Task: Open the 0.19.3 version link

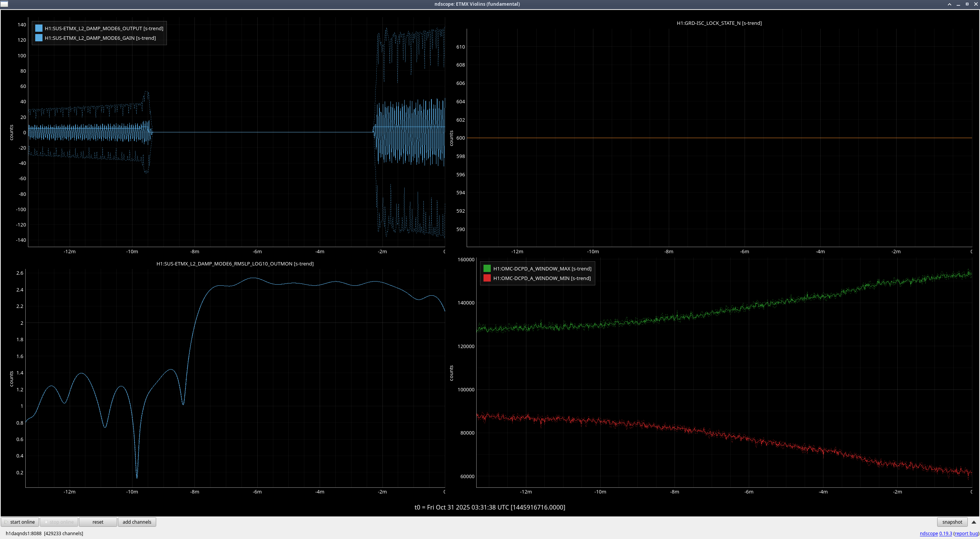Action: pyautogui.click(x=946, y=533)
